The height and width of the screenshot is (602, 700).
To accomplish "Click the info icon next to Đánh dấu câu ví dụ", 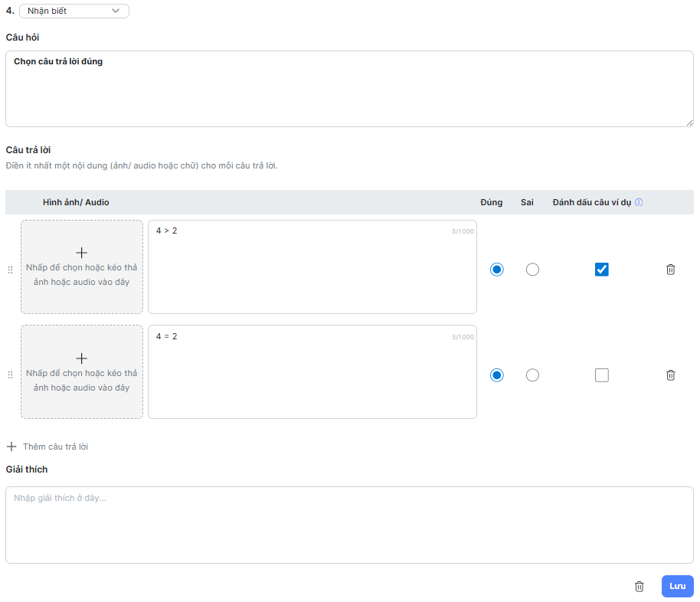I will pos(639,203).
